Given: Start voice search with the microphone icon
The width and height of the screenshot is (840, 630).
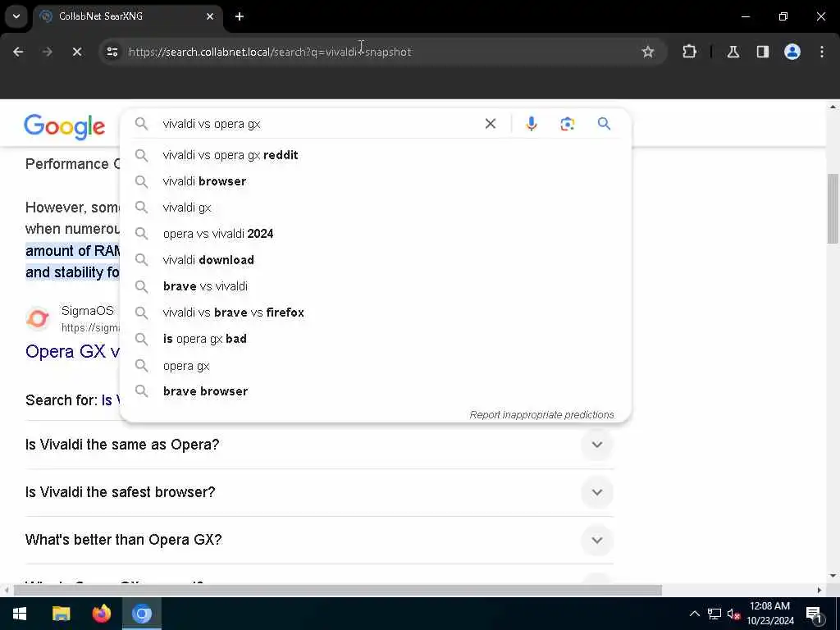Looking at the screenshot, I should click(531, 124).
